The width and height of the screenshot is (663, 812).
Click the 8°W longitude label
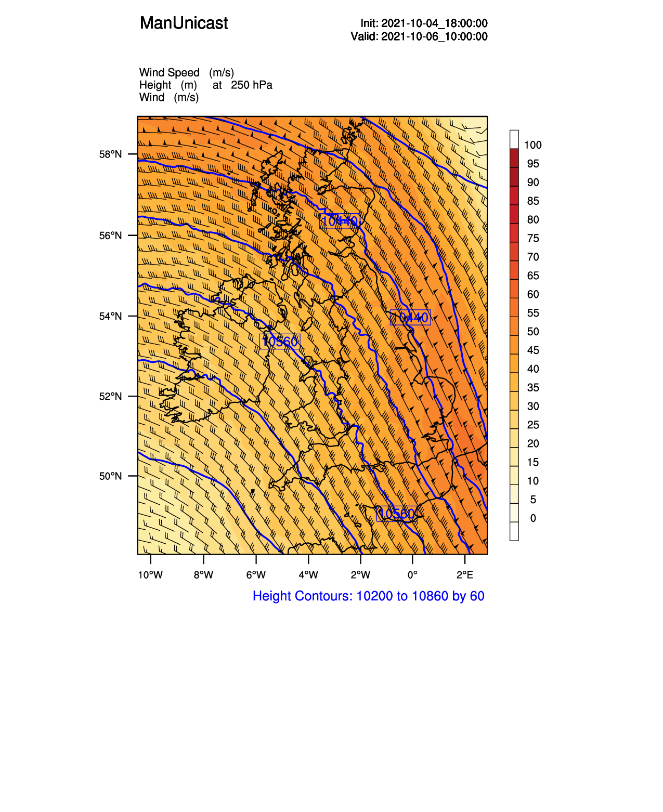point(203,575)
